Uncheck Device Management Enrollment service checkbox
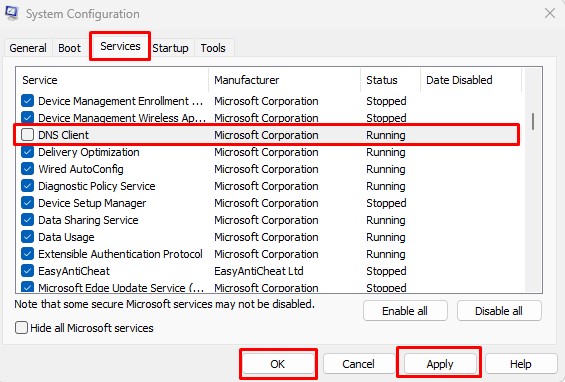The width and height of the screenshot is (565, 382). click(27, 101)
